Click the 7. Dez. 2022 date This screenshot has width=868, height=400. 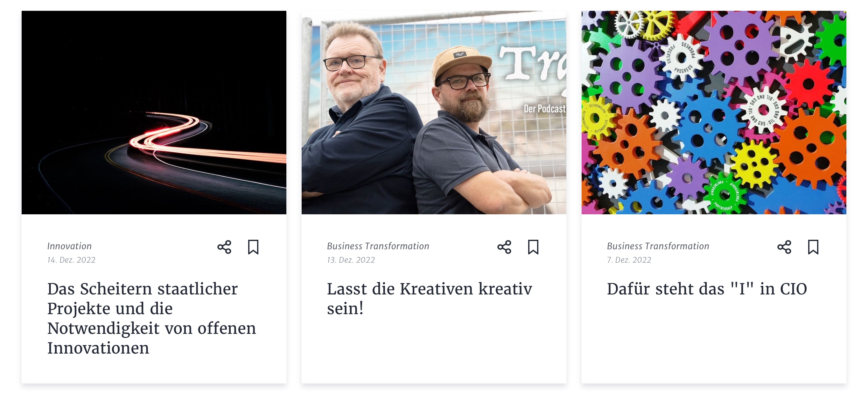[x=629, y=260]
